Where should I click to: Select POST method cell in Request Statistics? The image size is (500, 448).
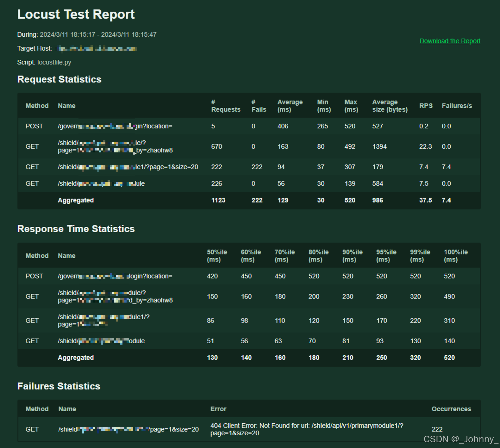pyautogui.click(x=34, y=126)
